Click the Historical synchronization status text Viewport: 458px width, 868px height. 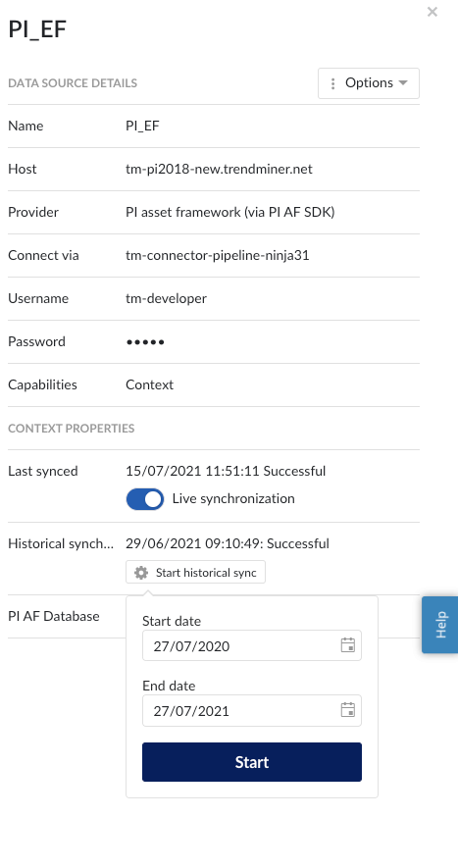[x=228, y=543]
